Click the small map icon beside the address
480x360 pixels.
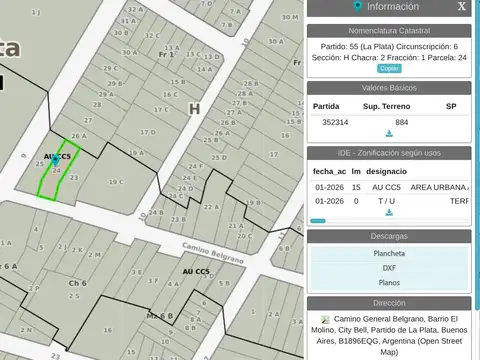coord(325,319)
